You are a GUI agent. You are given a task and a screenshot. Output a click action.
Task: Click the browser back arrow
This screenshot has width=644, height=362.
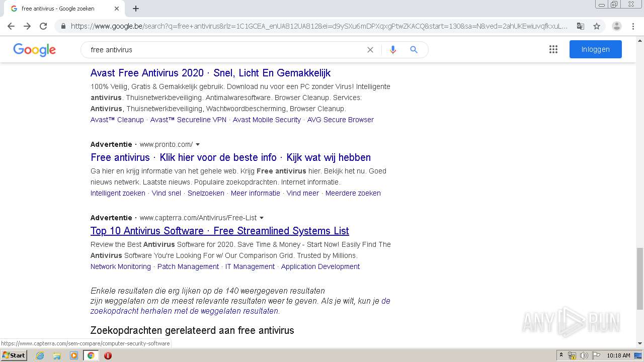(11, 26)
